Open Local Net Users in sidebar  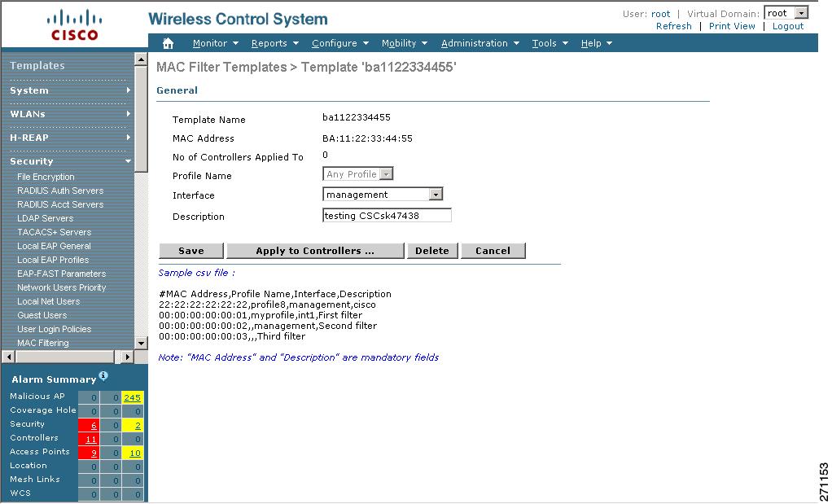(48, 300)
